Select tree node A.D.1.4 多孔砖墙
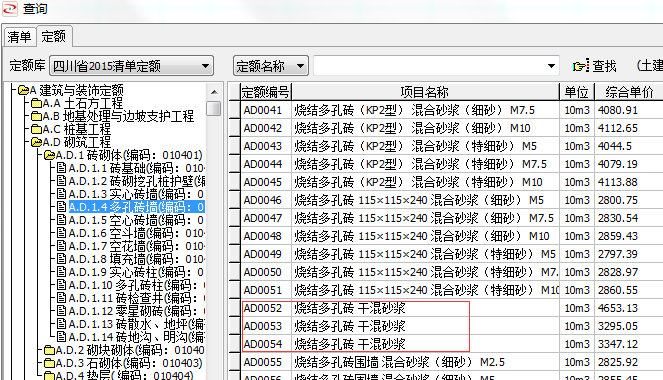Screen dimensions: 663x380 point(137,207)
